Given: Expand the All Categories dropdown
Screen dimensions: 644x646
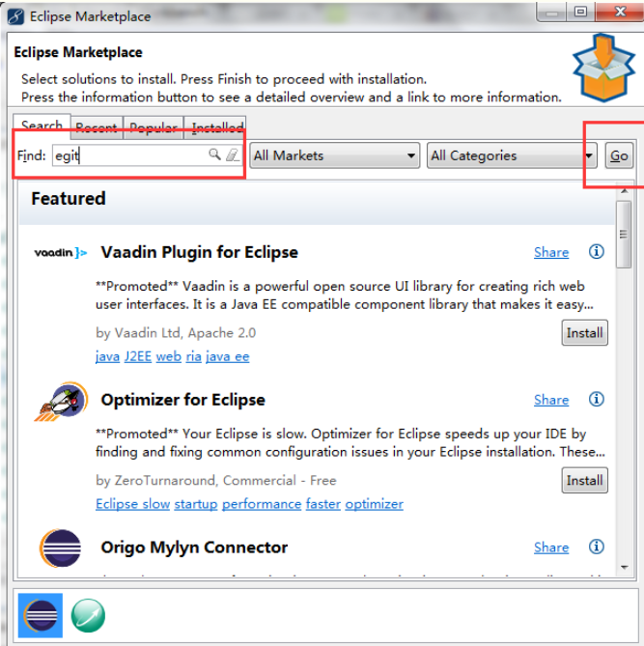Looking at the screenshot, I should [512, 155].
